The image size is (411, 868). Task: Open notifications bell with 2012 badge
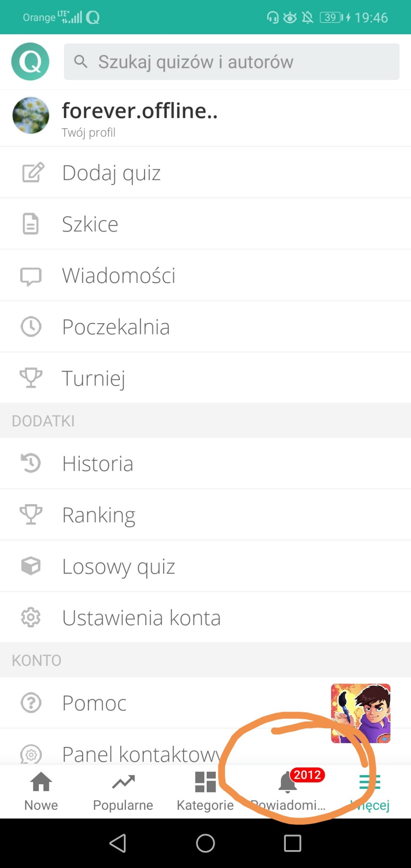coord(288,788)
